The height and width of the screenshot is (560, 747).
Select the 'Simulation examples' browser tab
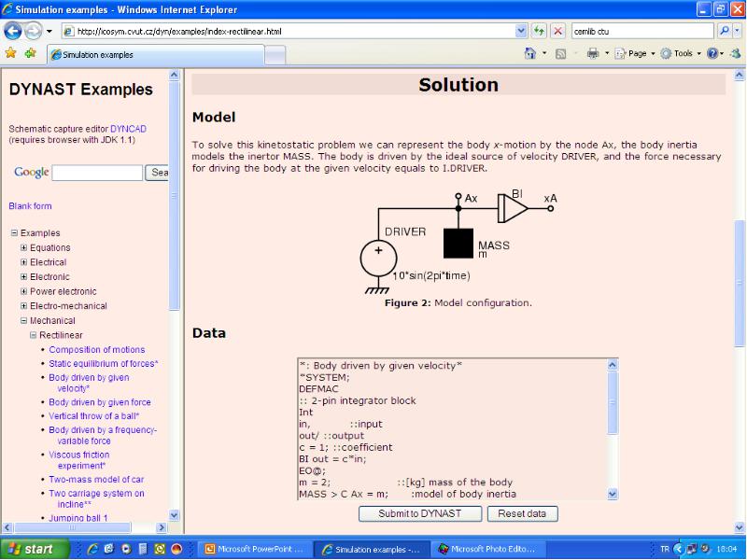156,55
